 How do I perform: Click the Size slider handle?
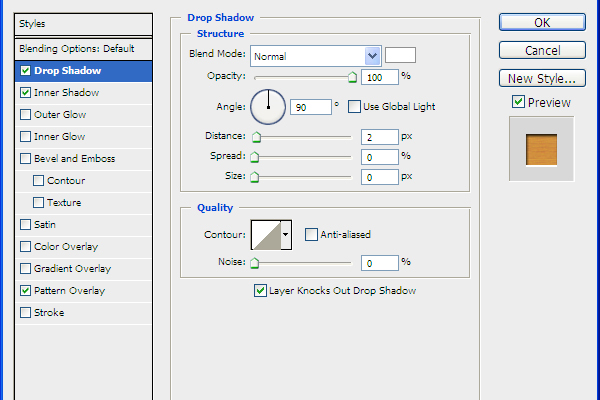pos(254,177)
